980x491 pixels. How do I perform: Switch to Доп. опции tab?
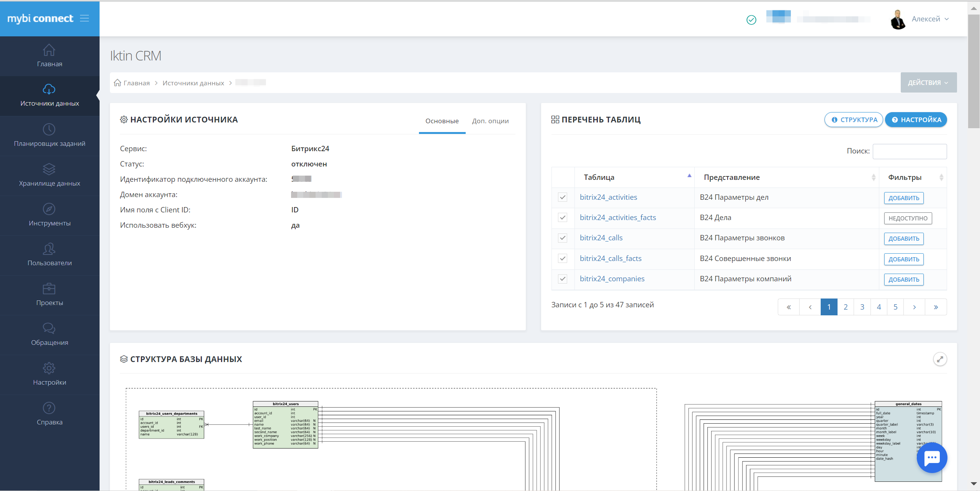[490, 121]
